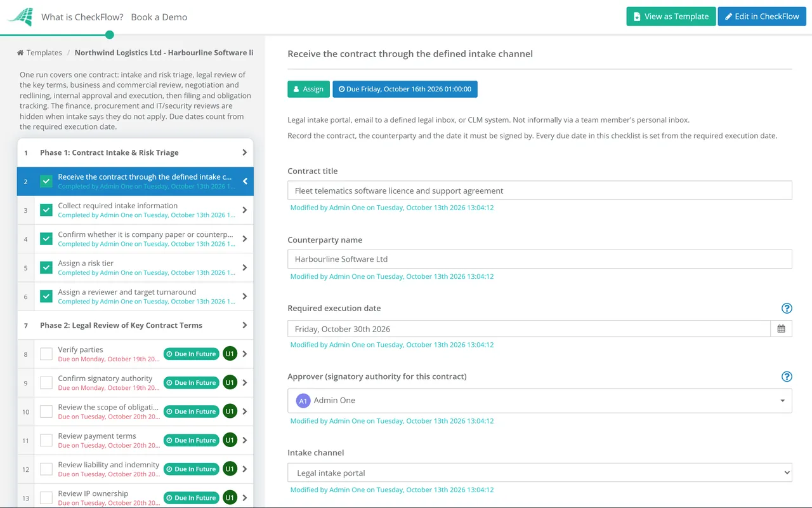
Task: Click U1 avatar on Verify parties row
Action: coord(230,354)
